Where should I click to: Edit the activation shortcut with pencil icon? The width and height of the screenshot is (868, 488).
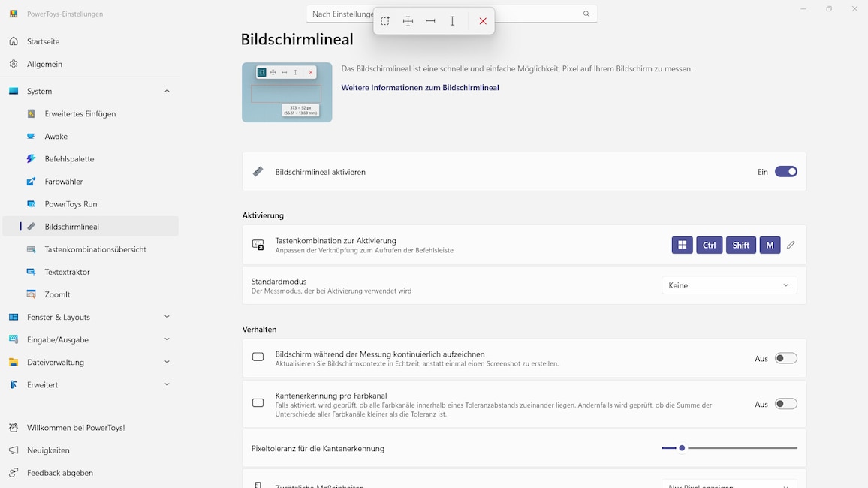[791, 245]
